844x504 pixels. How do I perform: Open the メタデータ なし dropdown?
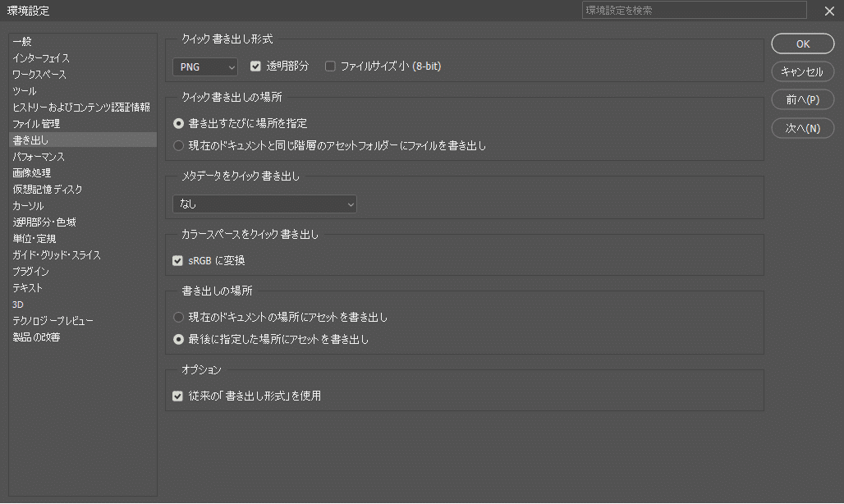(x=264, y=204)
